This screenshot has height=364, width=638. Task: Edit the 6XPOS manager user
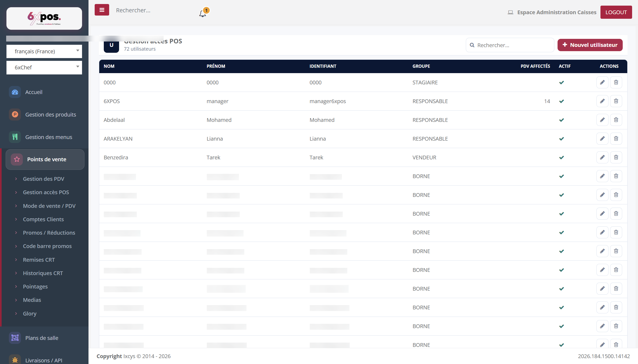coord(602,101)
